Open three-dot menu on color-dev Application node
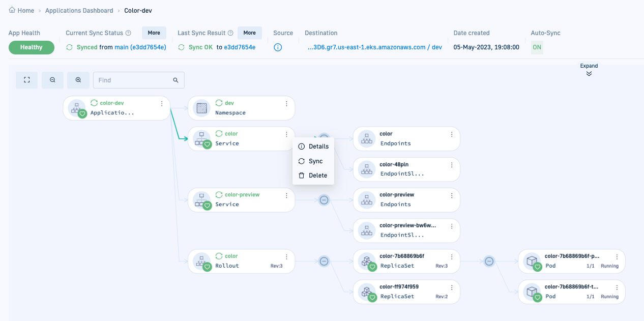The width and height of the screenshot is (644, 321). 162,104
